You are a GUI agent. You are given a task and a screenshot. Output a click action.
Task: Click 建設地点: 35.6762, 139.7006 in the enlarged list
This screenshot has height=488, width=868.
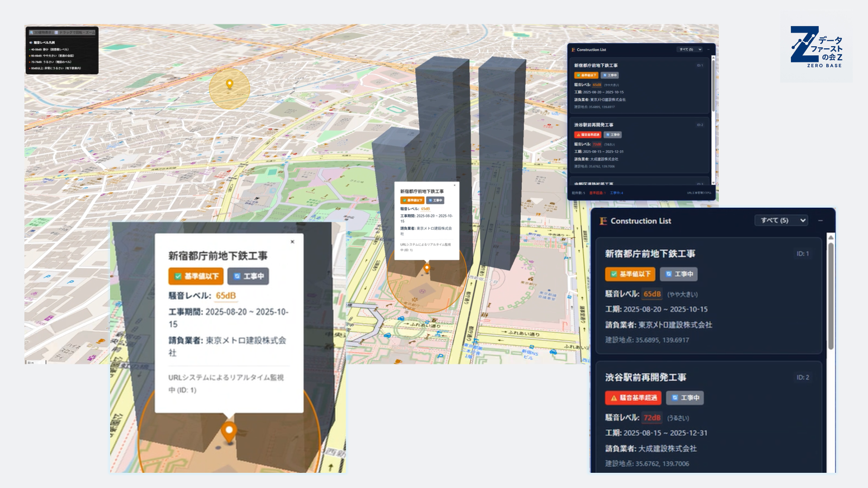click(647, 464)
